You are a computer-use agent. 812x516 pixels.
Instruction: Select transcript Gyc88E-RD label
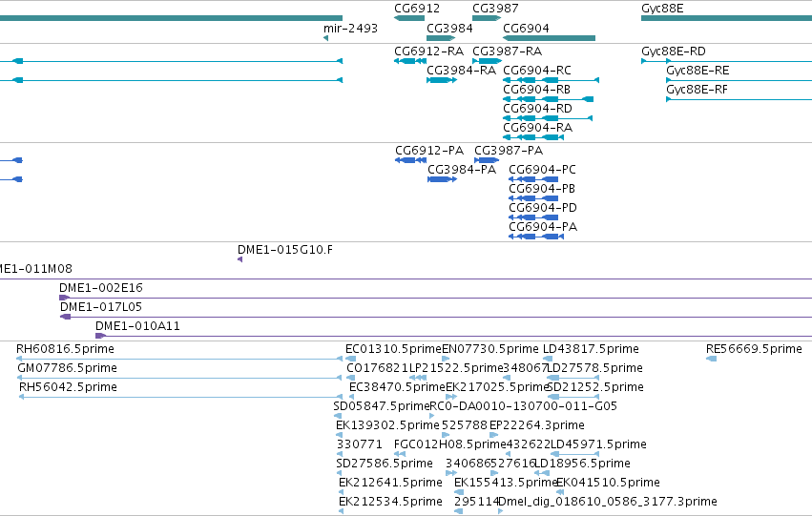click(x=674, y=52)
